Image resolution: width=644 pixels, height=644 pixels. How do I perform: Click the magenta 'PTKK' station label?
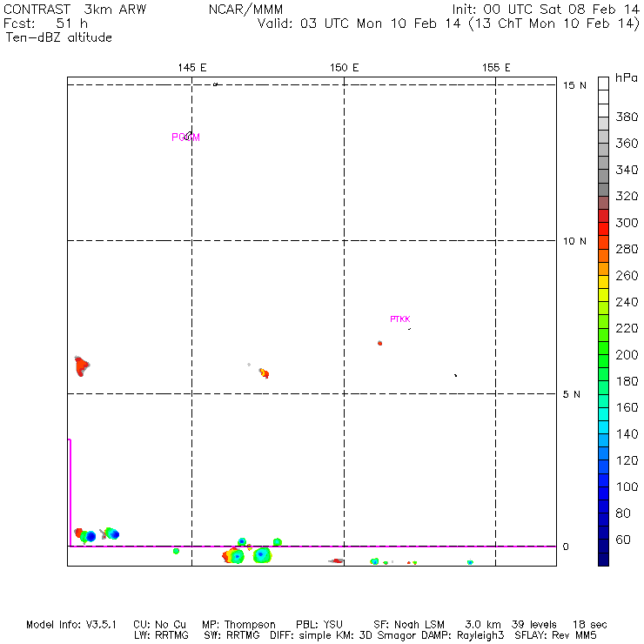(x=400, y=319)
